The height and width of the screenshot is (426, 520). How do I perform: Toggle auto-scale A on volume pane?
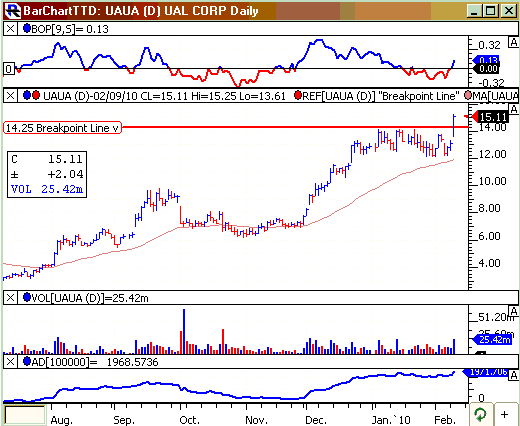pyautogui.click(x=514, y=312)
